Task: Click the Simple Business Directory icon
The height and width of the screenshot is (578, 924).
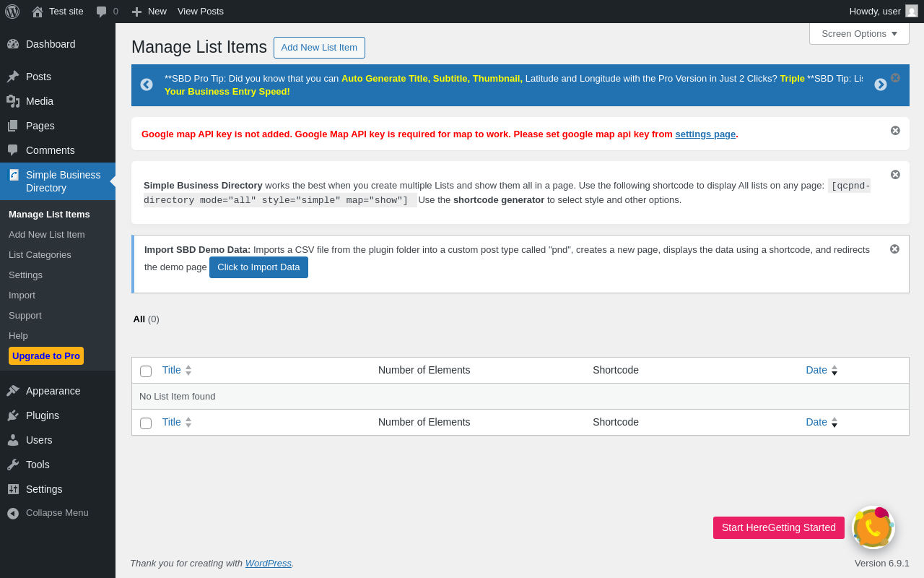Action: (x=14, y=175)
